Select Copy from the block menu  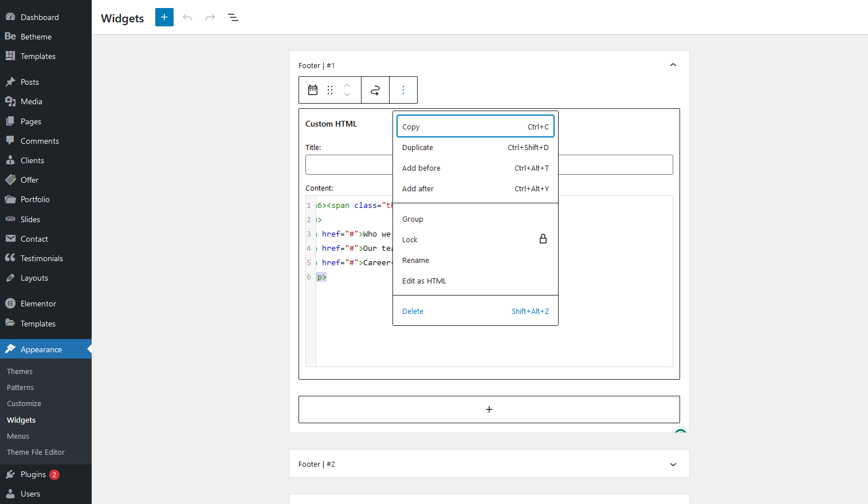(476, 127)
